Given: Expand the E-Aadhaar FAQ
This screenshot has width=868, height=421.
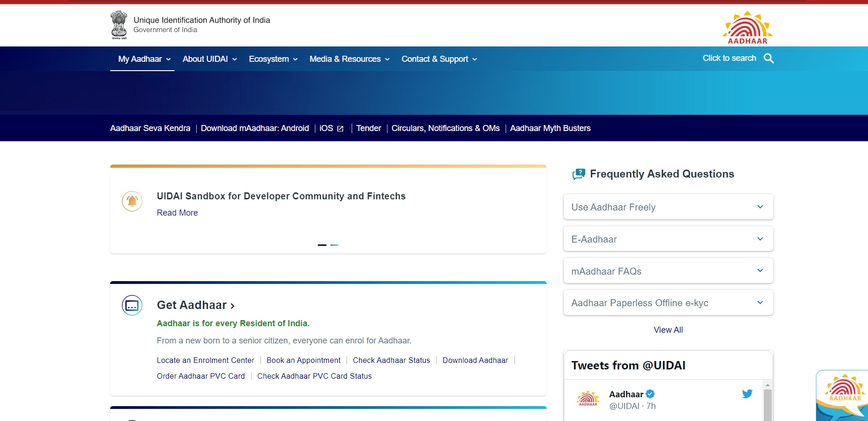Looking at the screenshot, I should (x=668, y=239).
